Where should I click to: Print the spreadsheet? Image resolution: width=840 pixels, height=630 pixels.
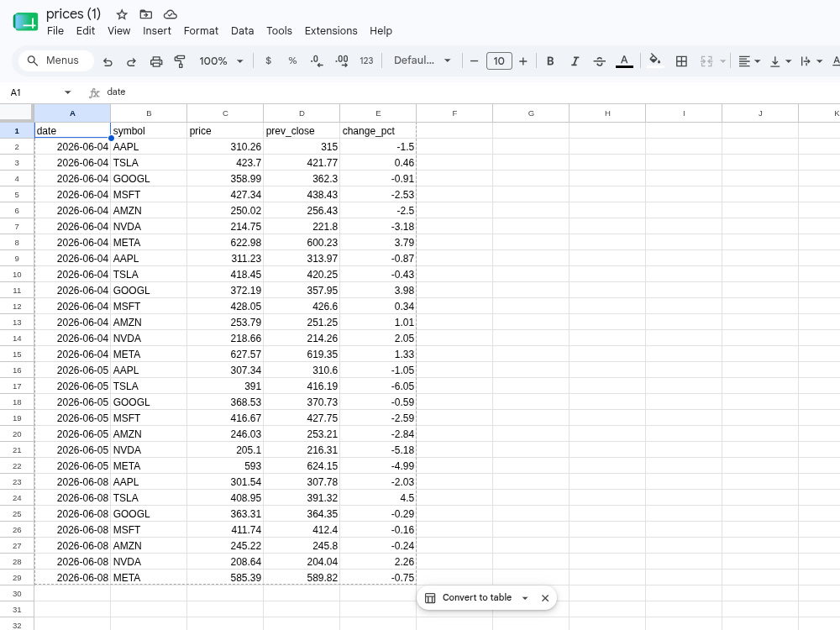point(156,61)
